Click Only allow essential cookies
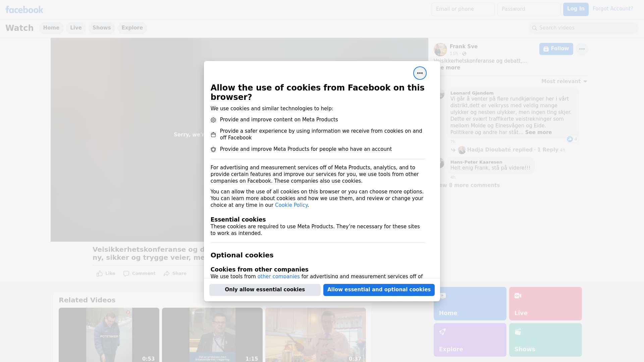Screen dimensions: 644x362 (265, 290)
